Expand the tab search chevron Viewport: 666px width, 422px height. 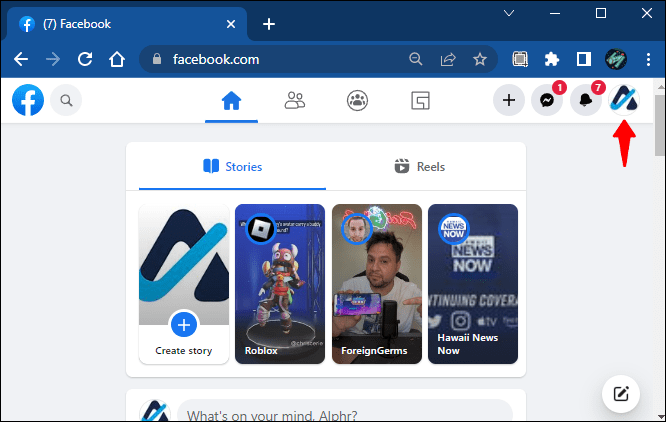tap(509, 13)
